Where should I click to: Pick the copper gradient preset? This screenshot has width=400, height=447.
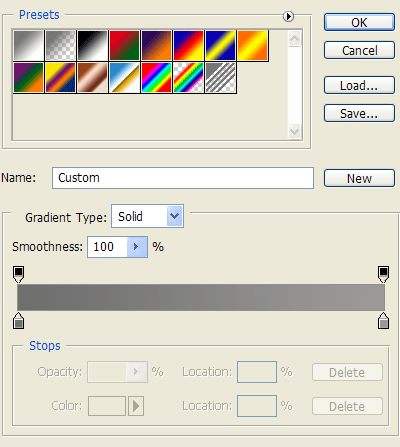(x=93, y=78)
